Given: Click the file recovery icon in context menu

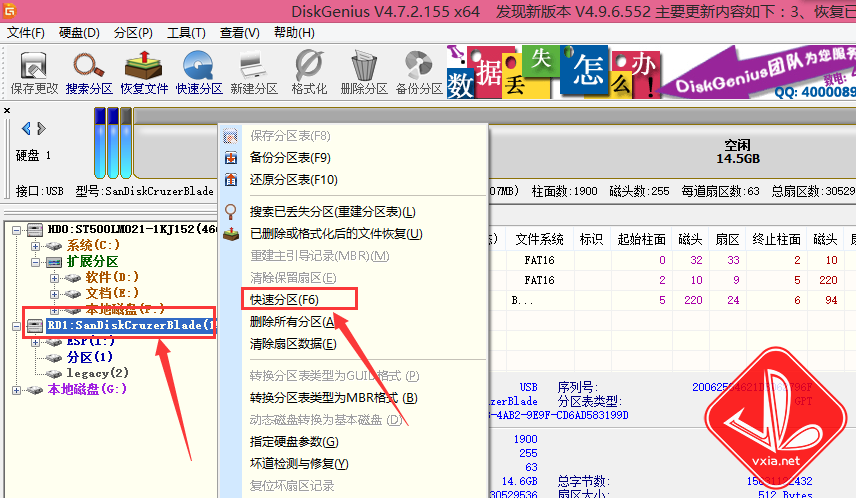Looking at the screenshot, I should coord(231,234).
